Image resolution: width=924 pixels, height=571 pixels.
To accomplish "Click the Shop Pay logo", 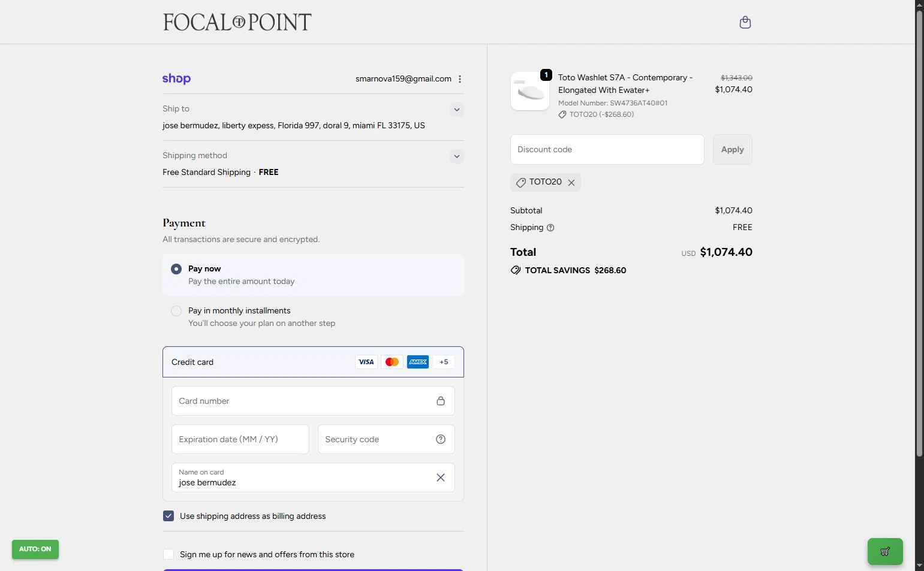I will pos(176,78).
